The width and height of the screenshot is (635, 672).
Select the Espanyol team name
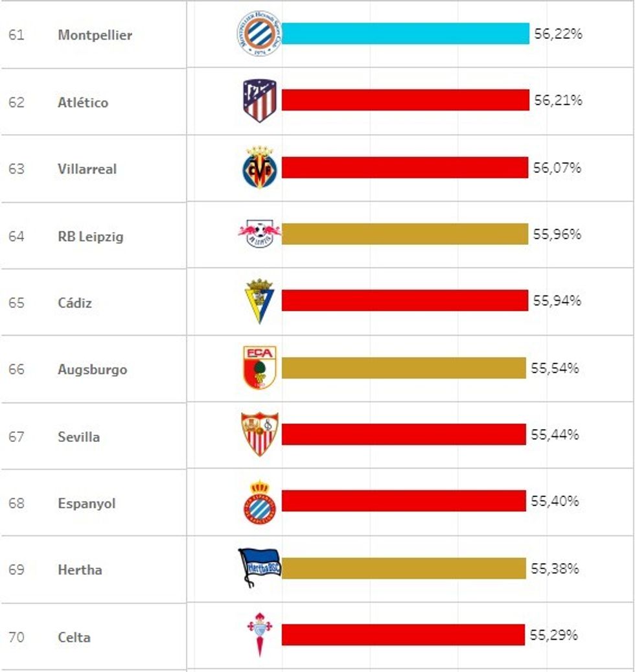86,504
